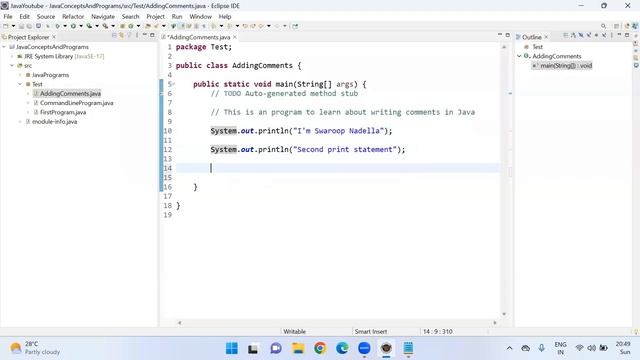Click the External Tools run icon
The image size is (640, 360).
click(x=105, y=26)
